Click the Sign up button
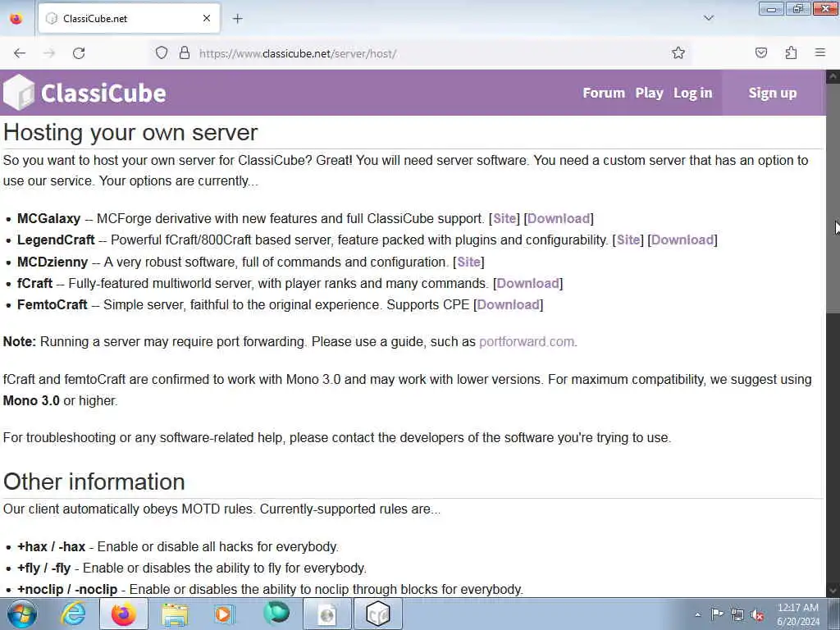 pyautogui.click(x=773, y=93)
